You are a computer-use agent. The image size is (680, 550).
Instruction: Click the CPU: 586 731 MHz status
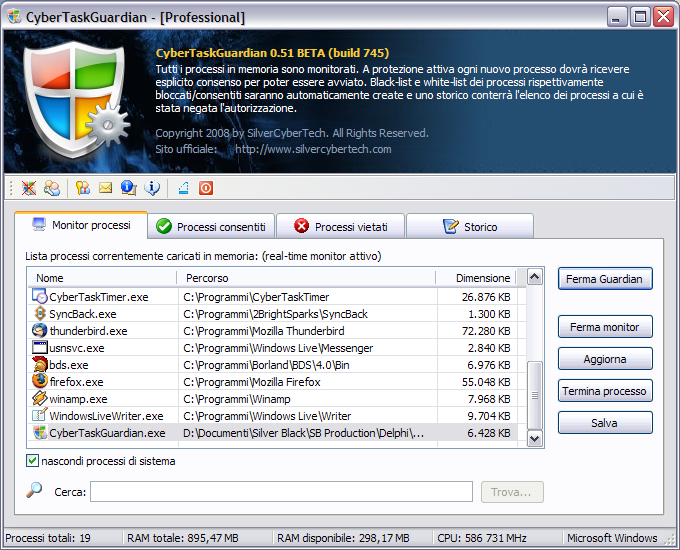pyautogui.click(x=482, y=538)
